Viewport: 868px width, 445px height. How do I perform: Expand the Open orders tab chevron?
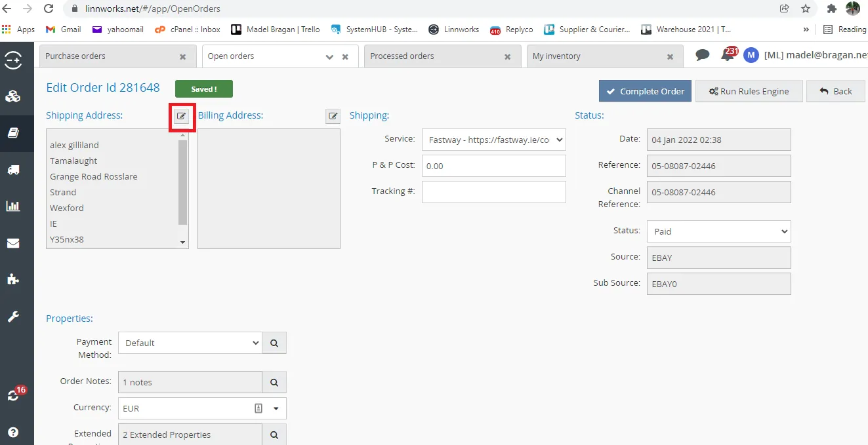pyautogui.click(x=330, y=57)
